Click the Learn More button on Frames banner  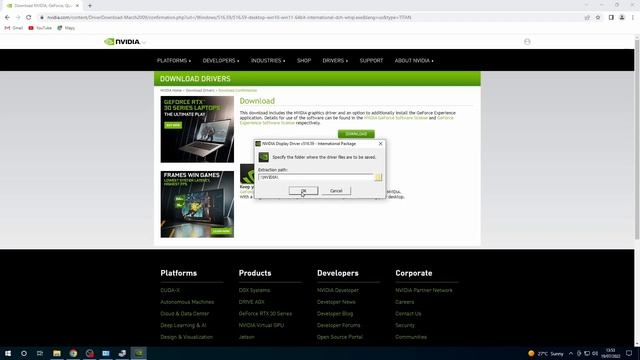221,231
